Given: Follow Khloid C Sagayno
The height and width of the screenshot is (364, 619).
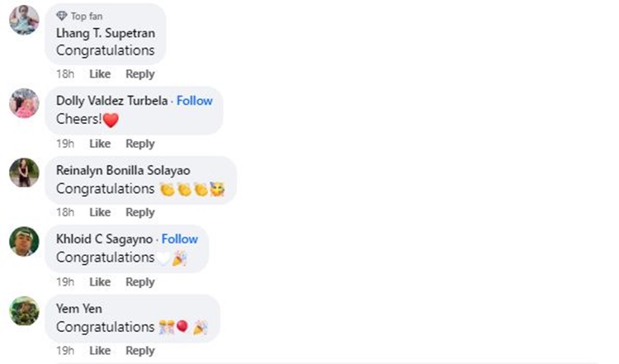Looking at the screenshot, I should (180, 239).
